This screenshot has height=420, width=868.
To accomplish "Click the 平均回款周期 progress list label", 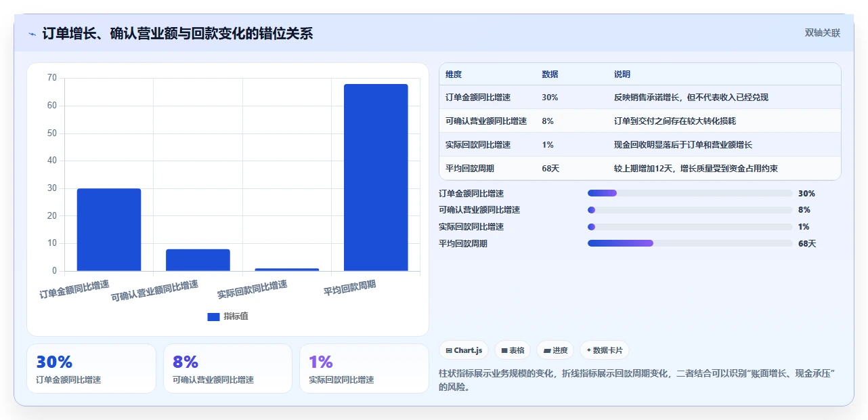I will click(x=463, y=243).
